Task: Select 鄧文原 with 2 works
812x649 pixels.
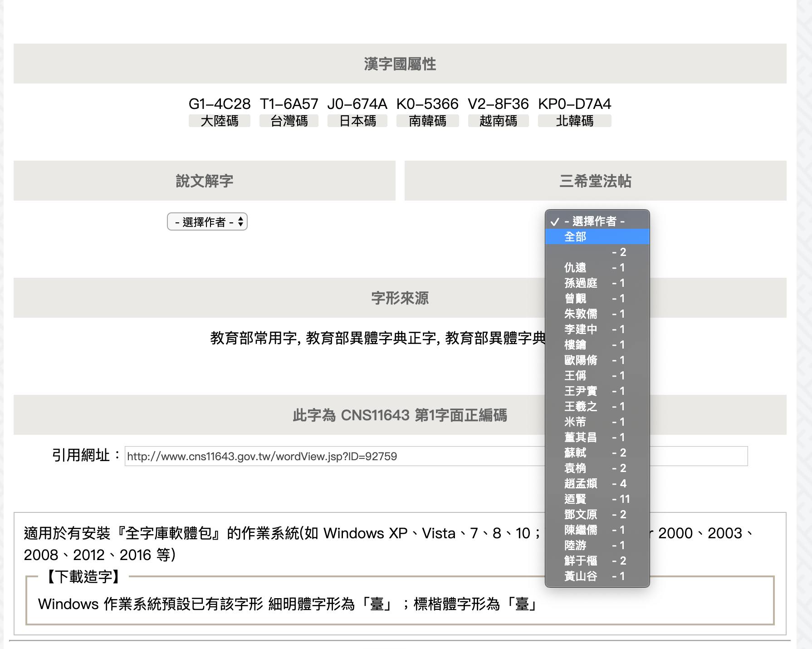Action: [x=581, y=514]
